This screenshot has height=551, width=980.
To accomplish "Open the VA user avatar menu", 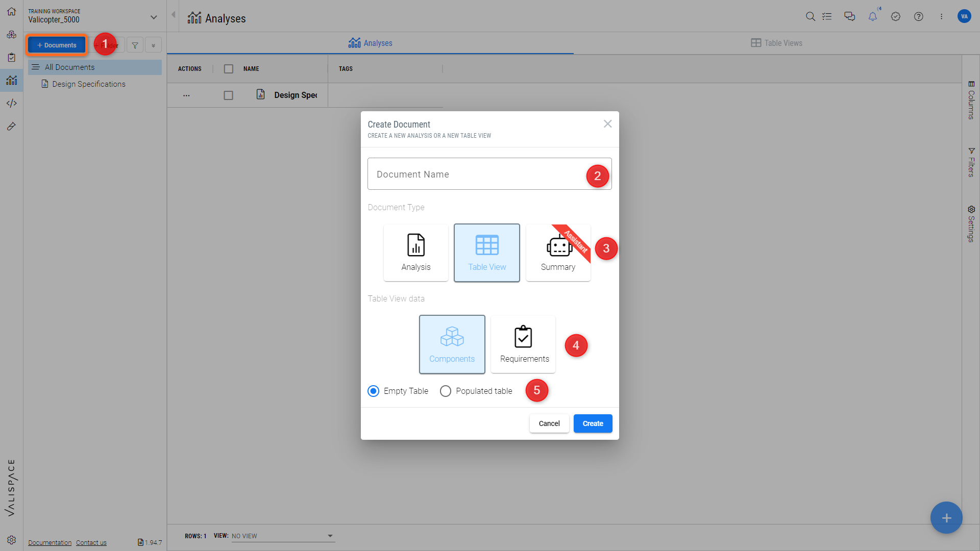I will (x=964, y=16).
